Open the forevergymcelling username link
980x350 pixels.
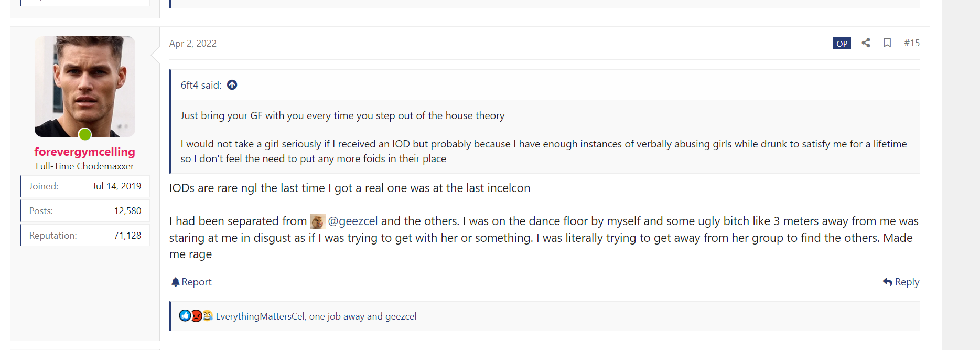[x=85, y=152]
